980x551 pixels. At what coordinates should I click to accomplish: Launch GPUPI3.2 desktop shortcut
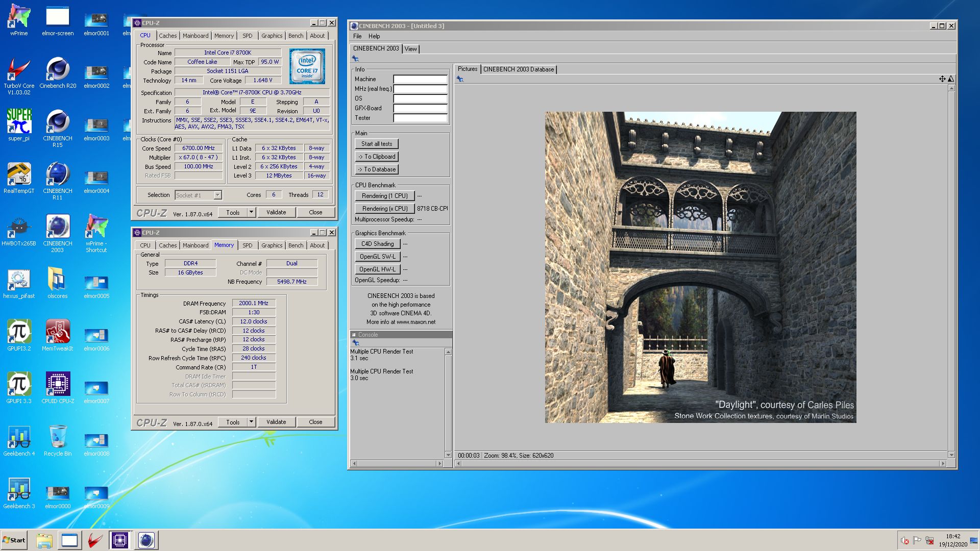[19, 336]
